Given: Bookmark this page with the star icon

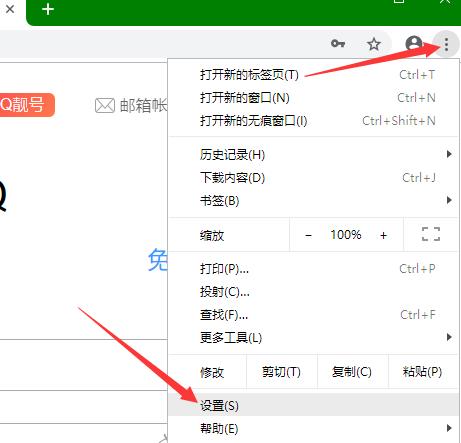Looking at the screenshot, I should pyautogui.click(x=374, y=44).
